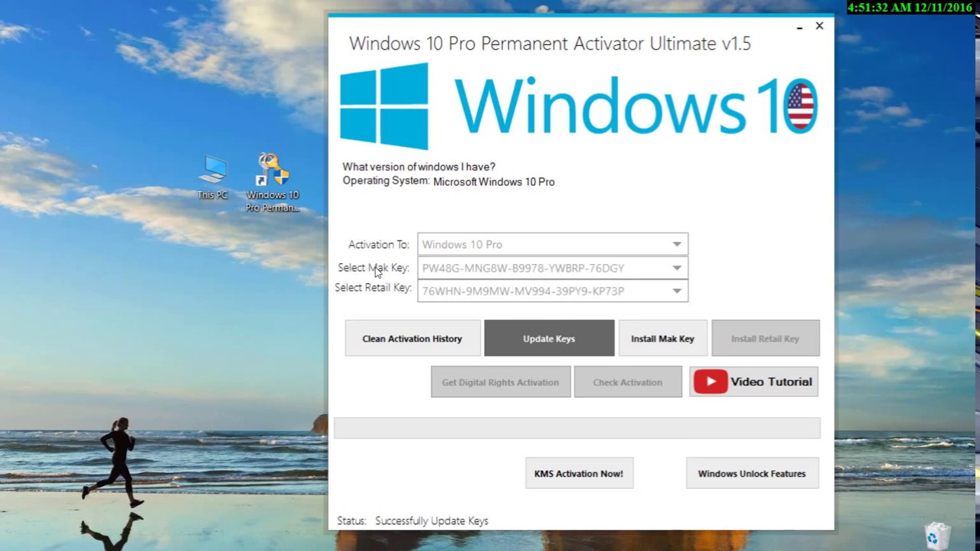Click the activation progress bar
Viewport: 980px width, 551px height.
click(x=577, y=428)
